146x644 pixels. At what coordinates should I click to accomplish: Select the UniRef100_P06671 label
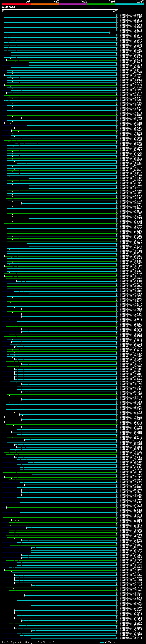coord(131,339)
